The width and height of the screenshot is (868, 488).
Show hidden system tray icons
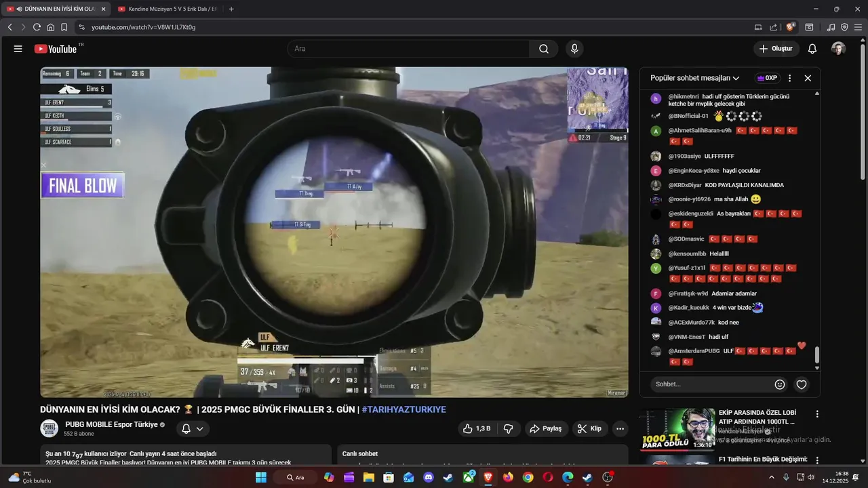pos(771,477)
